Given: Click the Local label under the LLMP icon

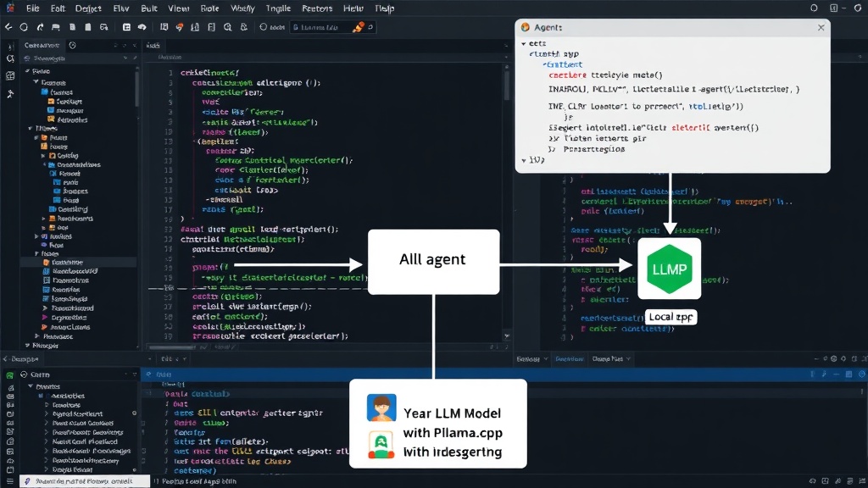Looking at the screenshot, I should coord(670,317).
